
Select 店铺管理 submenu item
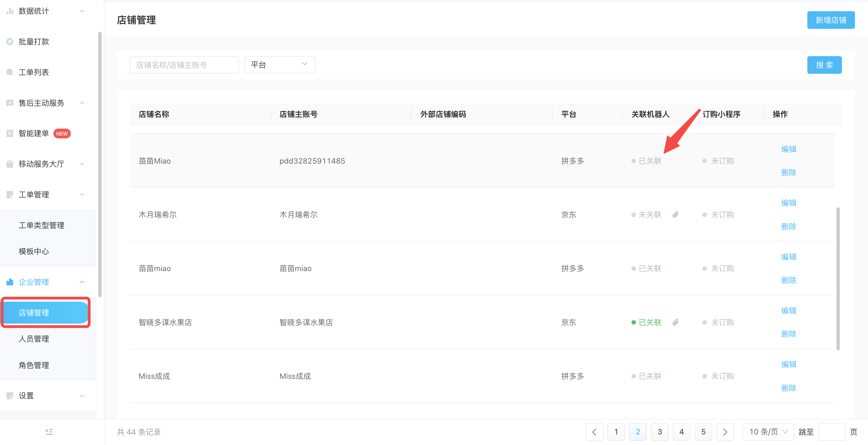[46, 313]
